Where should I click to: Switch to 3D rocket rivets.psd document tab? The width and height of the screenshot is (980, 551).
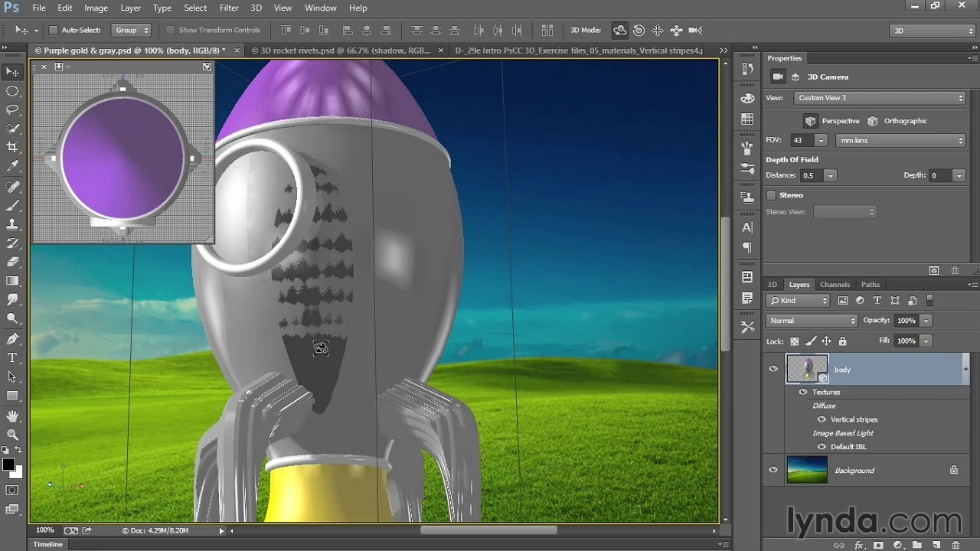coord(343,51)
